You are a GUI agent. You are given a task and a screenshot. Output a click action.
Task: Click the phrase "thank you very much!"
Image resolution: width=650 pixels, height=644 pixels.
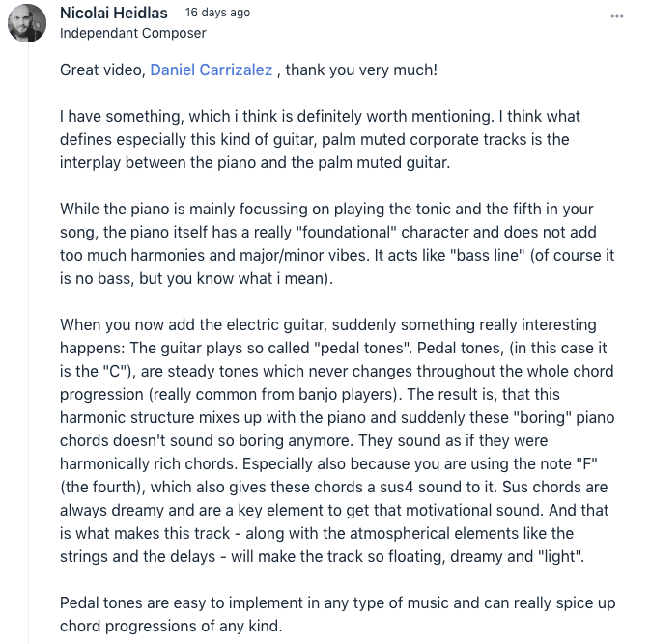click(x=361, y=70)
